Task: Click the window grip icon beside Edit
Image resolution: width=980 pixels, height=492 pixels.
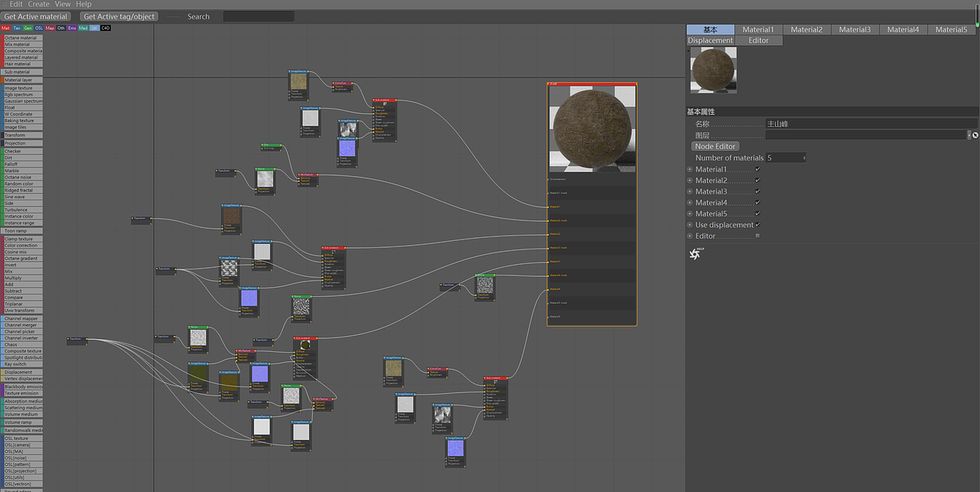Action: pyautogui.click(x=4, y=4)
